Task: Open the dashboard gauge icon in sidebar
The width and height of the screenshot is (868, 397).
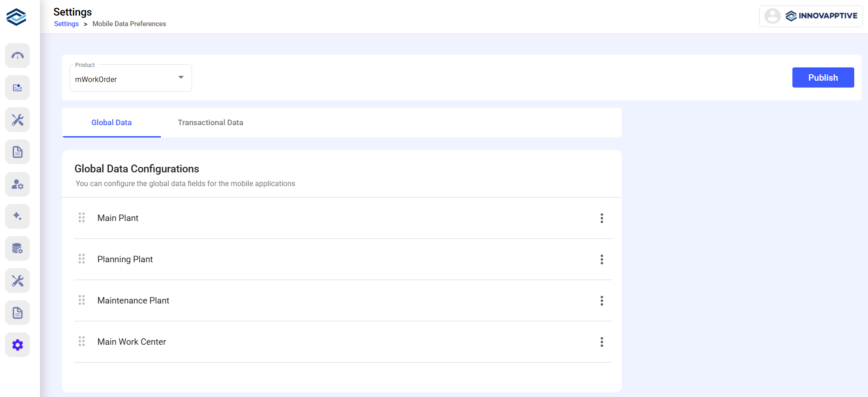Action: point(17,55)
